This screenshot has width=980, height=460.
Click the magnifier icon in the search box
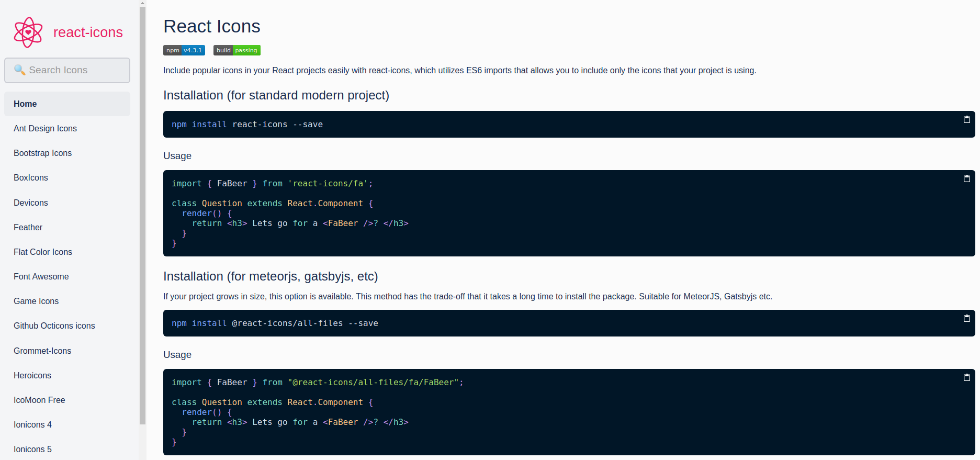(x=19, y=70)
